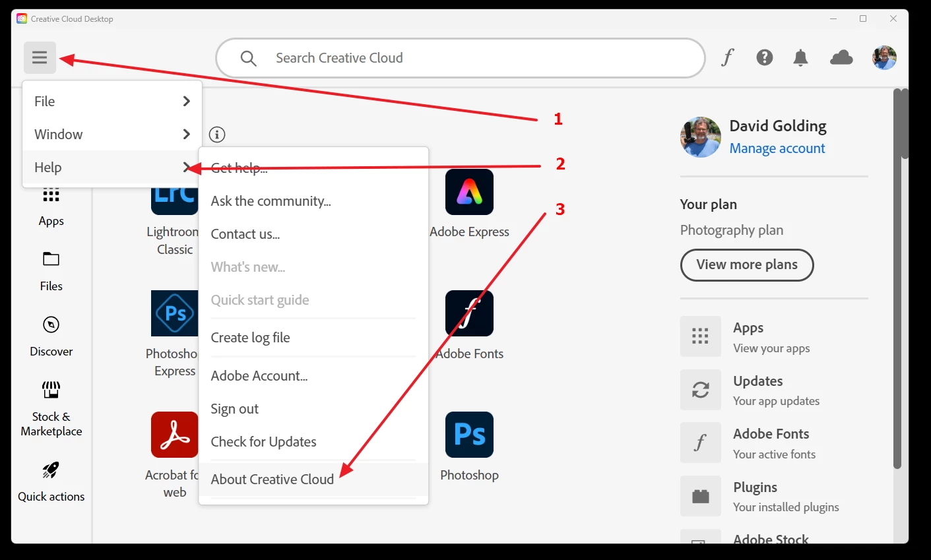931x560 pixels.
Task: Select Sign out menu item
Action: [313, 409]
